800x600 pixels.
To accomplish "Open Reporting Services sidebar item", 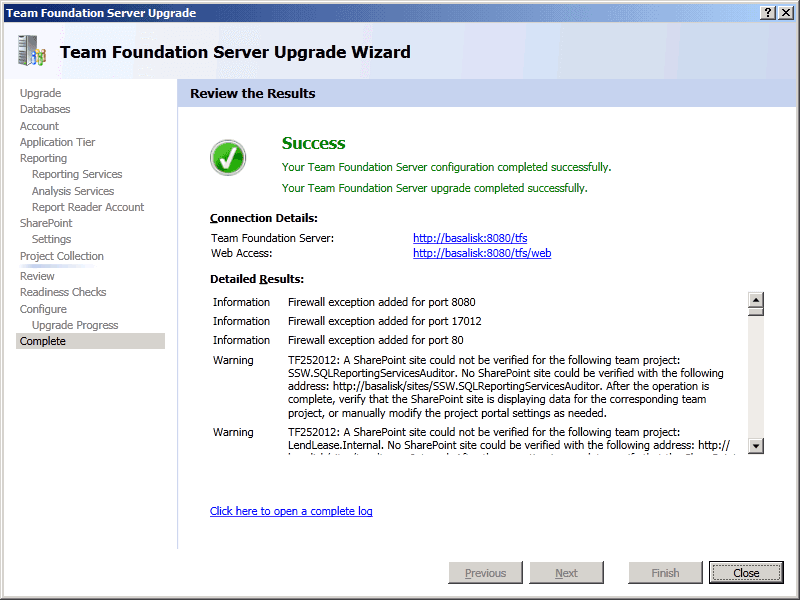I will tap(77, 174).
